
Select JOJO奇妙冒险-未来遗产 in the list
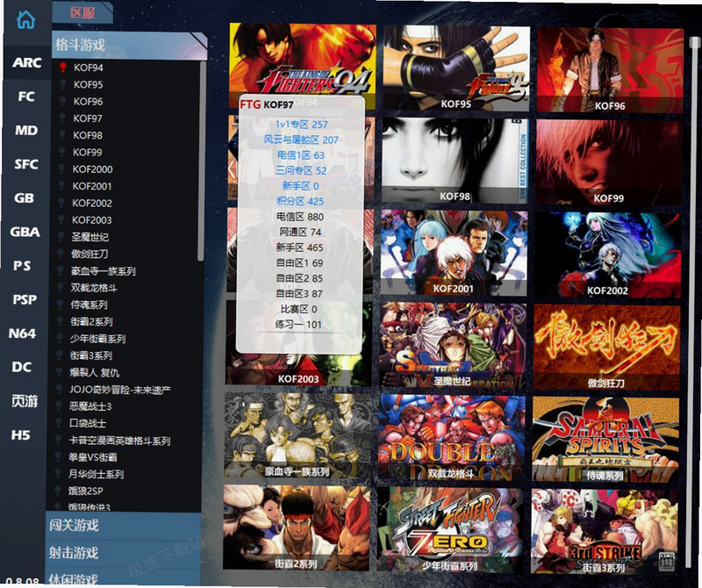pyautogui.click(x=119, y=389)
